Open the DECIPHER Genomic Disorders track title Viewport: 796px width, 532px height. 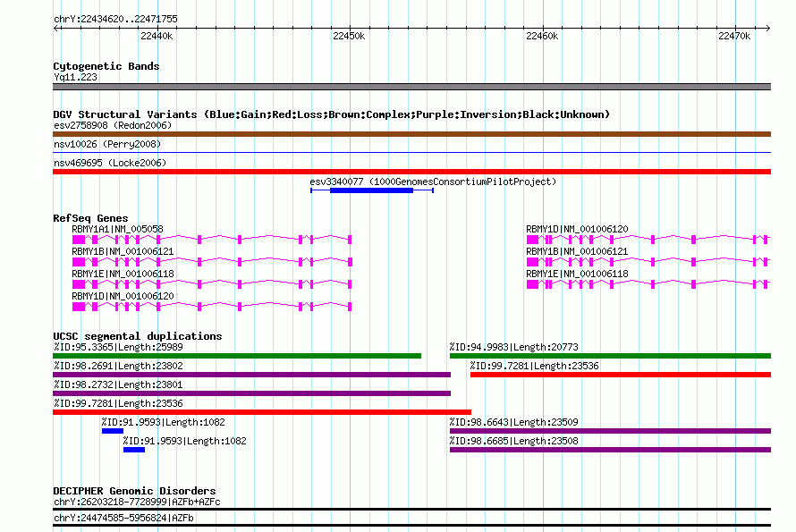[x=134, y=491]
